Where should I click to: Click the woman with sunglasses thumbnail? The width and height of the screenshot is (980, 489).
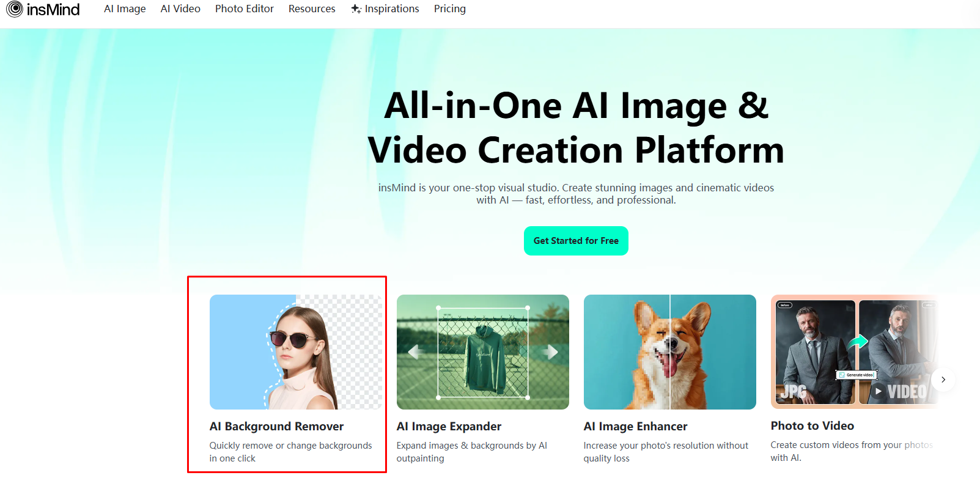pyautogui.click(x=295, y=352)
